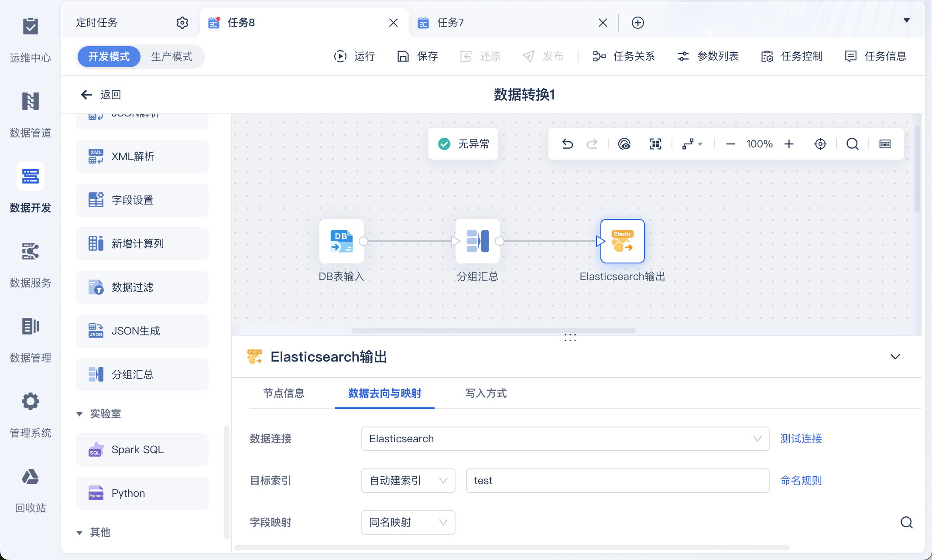This screenshot has height=560, width=932.
Task: Switch to 生产模式 mode
Action: click(171, 57)
